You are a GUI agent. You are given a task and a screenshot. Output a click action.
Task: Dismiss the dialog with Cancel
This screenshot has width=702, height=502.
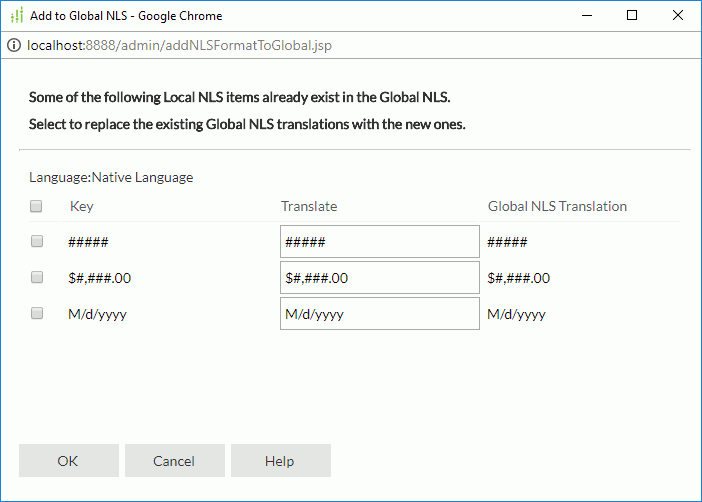(175, 461)
